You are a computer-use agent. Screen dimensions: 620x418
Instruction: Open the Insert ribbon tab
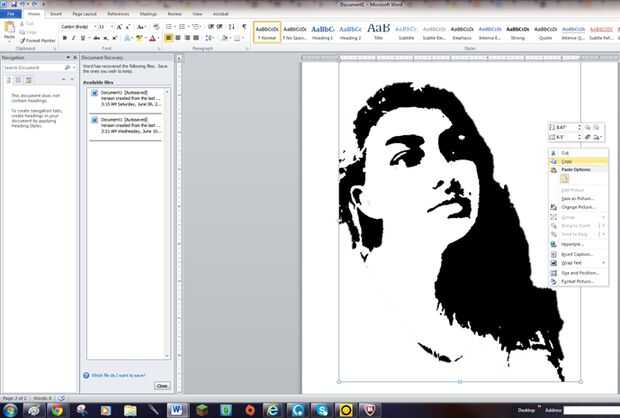tap(54, 15)
